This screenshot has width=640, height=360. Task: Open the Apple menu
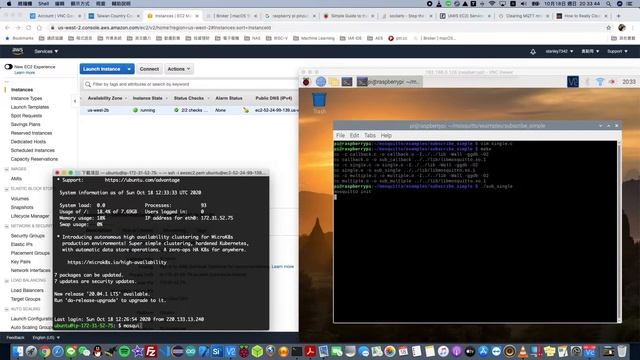click(9, 4)
